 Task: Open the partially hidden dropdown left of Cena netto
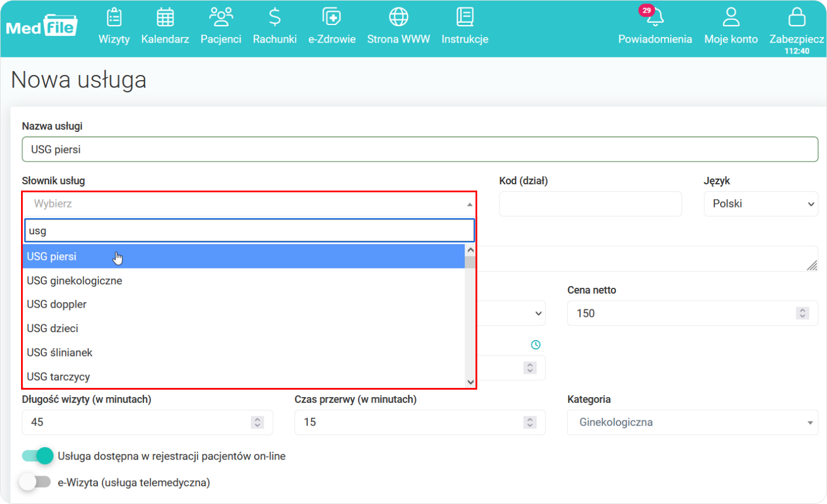tap(512, 313)
